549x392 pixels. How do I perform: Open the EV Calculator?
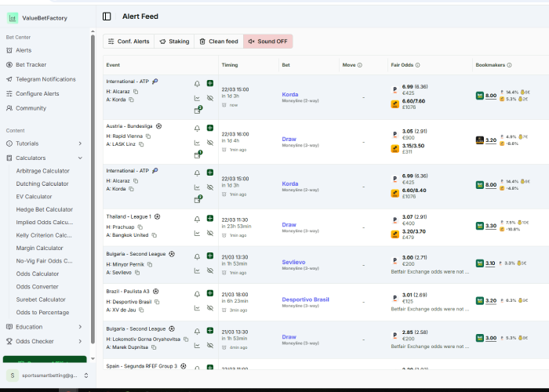pos(34,197)
